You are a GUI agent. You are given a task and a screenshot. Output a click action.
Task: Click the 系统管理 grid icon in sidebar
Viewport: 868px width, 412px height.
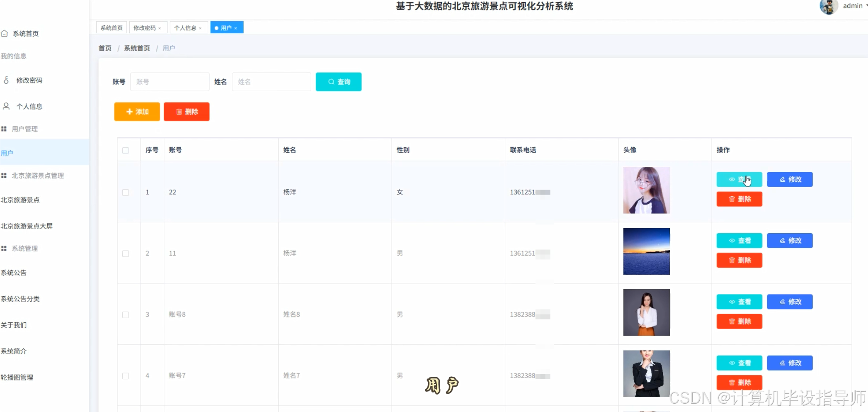pyautogui.click(x=4, y=248)
